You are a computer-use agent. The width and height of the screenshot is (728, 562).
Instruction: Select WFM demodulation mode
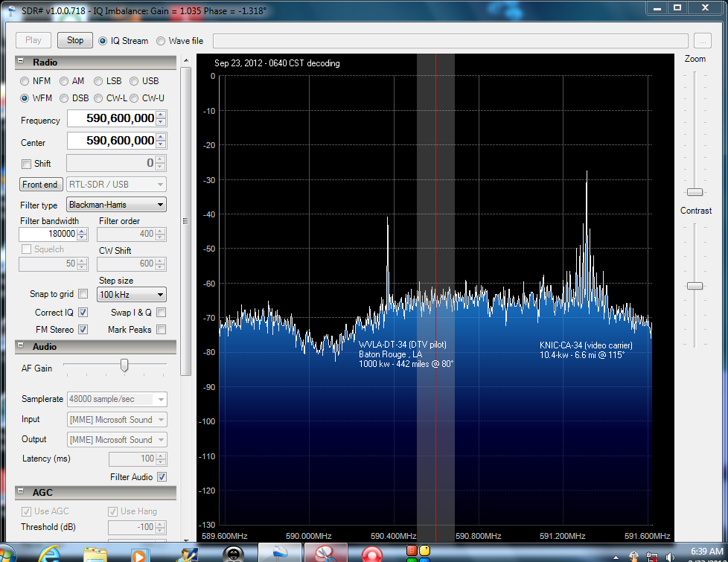point(25,98)
